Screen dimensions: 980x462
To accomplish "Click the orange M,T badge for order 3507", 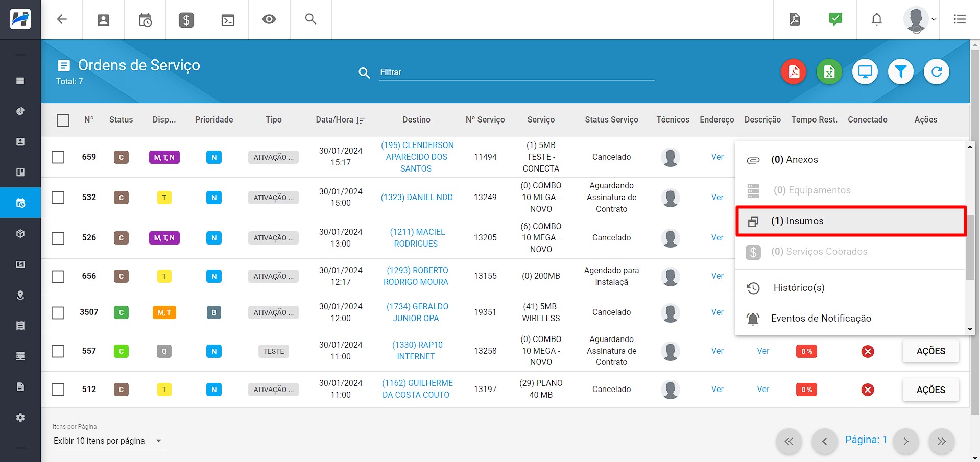I will click(x=164, y=312).
